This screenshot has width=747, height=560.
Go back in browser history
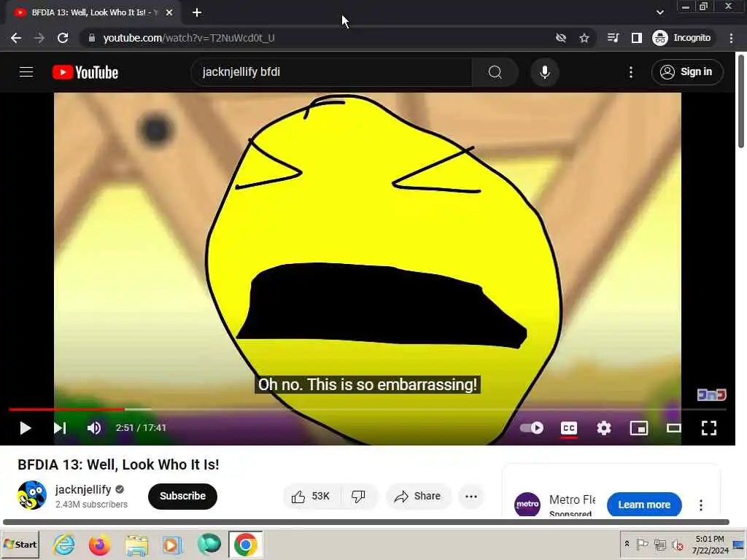click(x=16, y=38)
